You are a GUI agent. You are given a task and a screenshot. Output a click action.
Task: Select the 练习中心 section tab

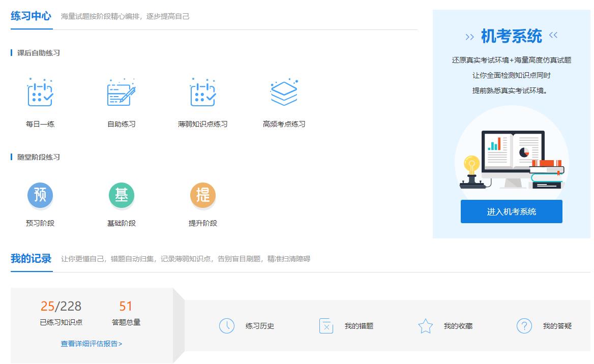coord(31,16)
